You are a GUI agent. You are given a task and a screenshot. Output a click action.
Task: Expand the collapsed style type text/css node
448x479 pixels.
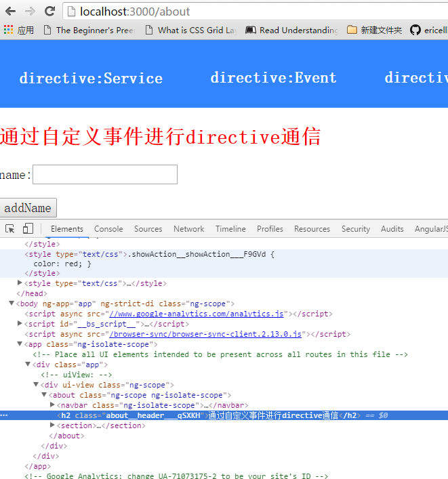20,283
